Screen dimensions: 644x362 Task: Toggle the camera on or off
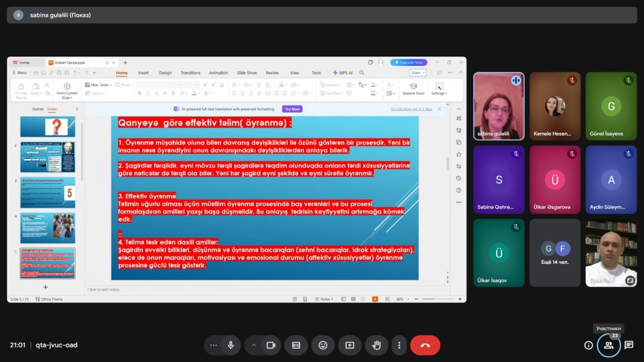(x=270, y=345)
